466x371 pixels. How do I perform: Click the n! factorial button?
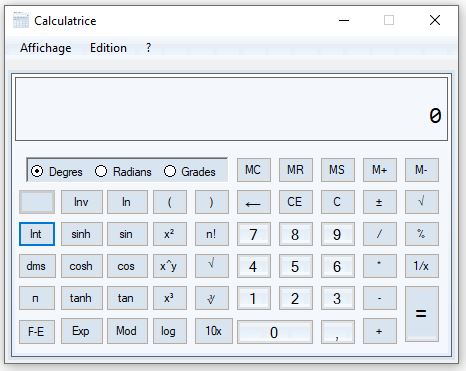click(212, 234)
